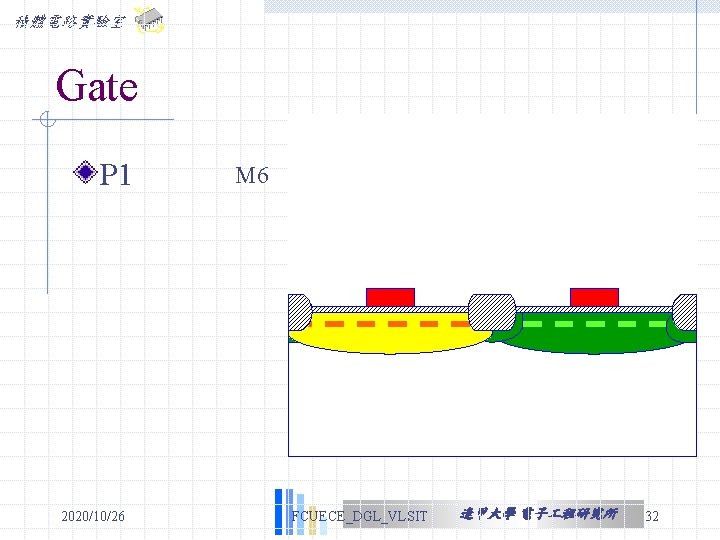Click the center hatched field oxide block
The image size is (720, 540).
click(x=492, y=312)
